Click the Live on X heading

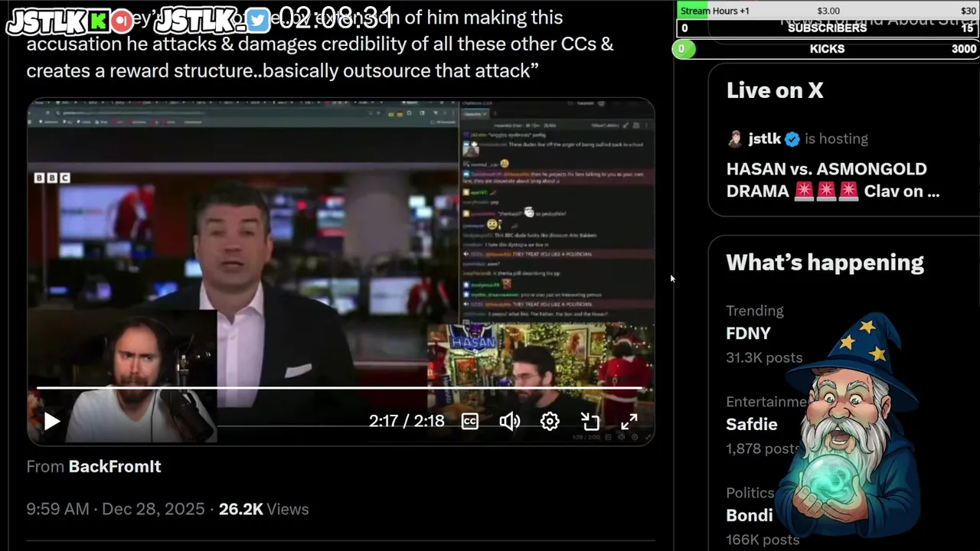pos(775,90)
